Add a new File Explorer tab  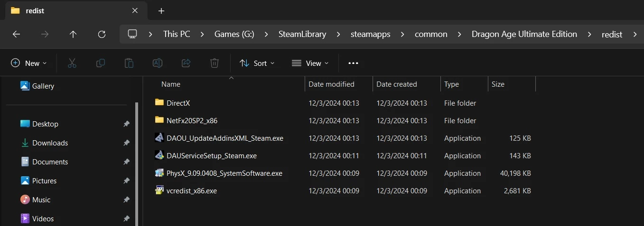pyautogui.click(x=161, y=10)
